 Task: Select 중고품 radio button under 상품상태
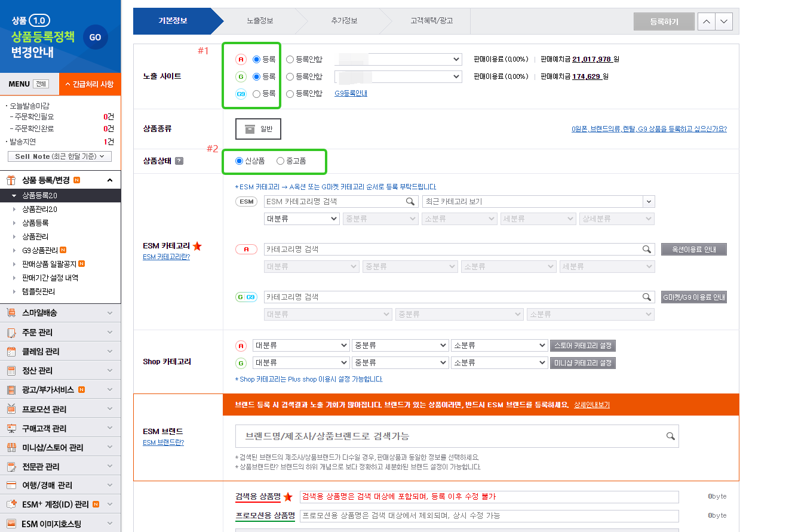(280, 161)
